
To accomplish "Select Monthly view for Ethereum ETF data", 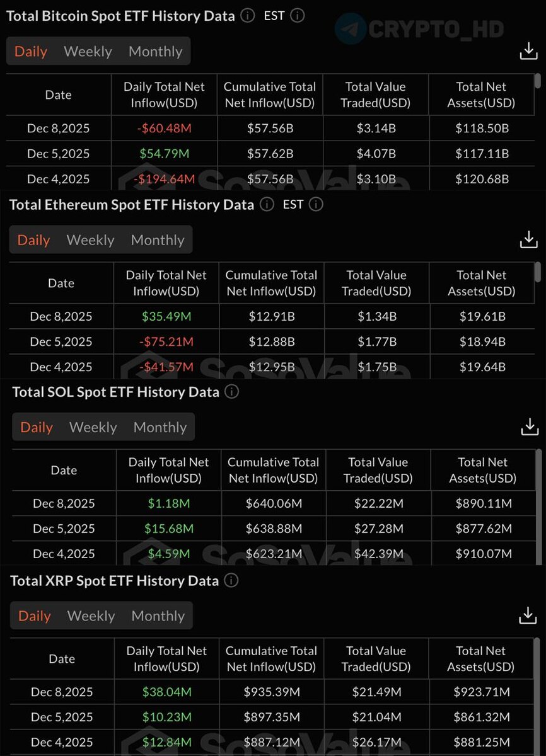I will tap(158, 240).
